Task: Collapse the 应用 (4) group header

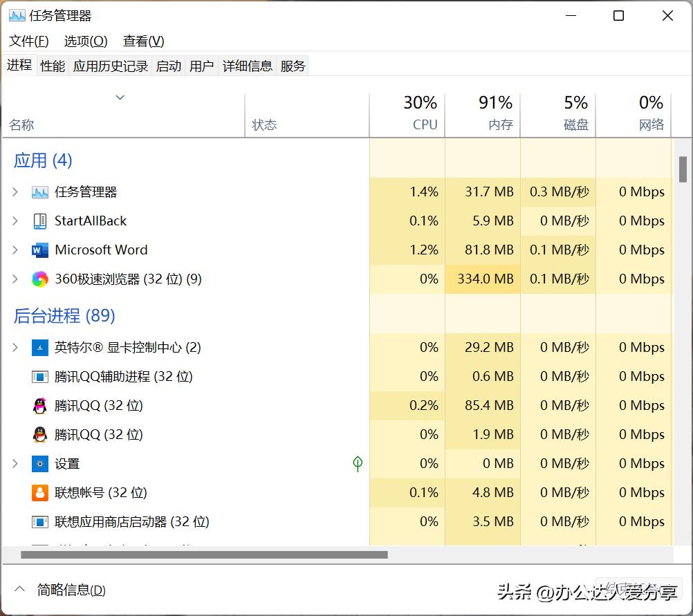Action: tap(43, 160)
